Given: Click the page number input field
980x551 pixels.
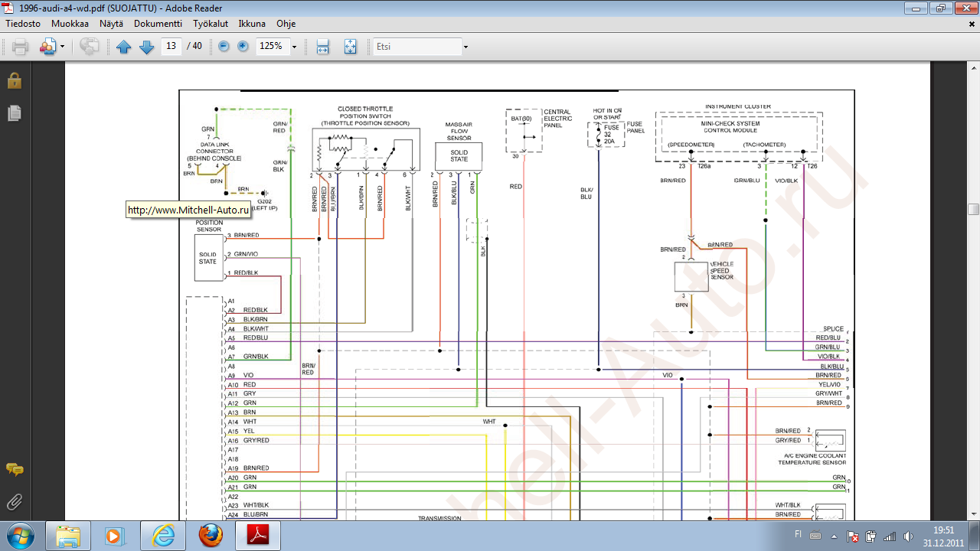Looking at the screenshot, I should (171, 47).
